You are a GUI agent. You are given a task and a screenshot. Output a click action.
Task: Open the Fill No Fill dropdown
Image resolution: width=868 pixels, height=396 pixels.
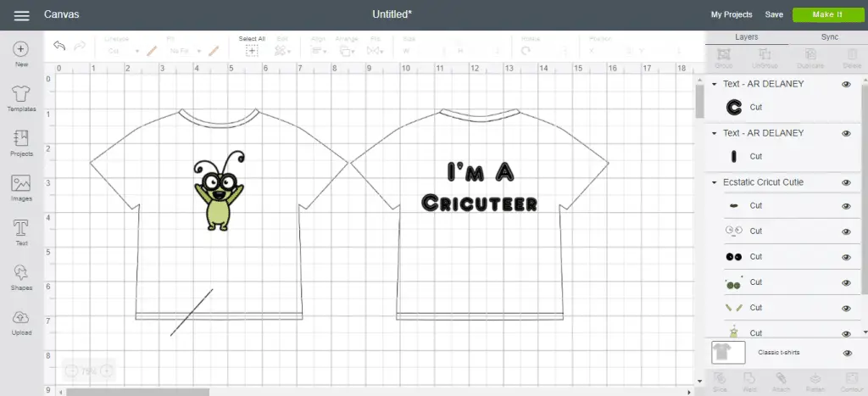click(186, 51)
